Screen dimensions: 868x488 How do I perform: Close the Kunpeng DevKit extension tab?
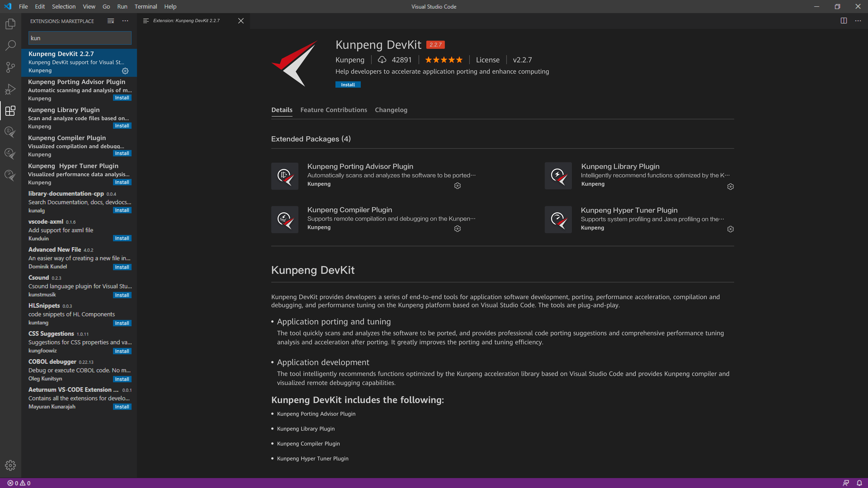(241, 21)
